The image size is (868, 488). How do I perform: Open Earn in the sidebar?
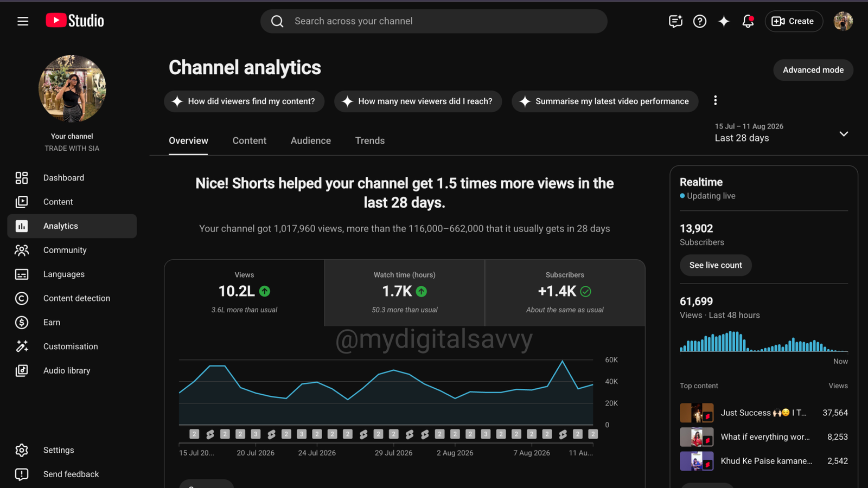point(72,323)
